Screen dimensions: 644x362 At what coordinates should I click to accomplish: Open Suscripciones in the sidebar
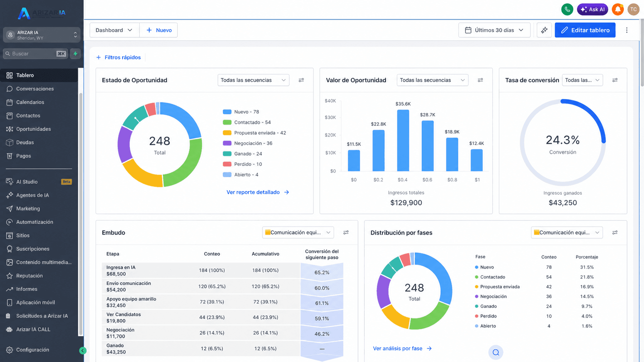[x=39, y=249]
